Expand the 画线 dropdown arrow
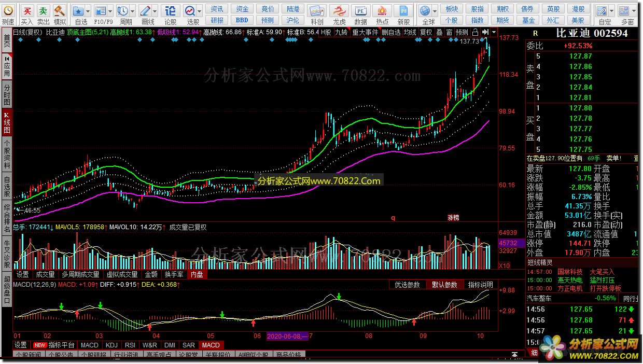 (x=154, y=10)
